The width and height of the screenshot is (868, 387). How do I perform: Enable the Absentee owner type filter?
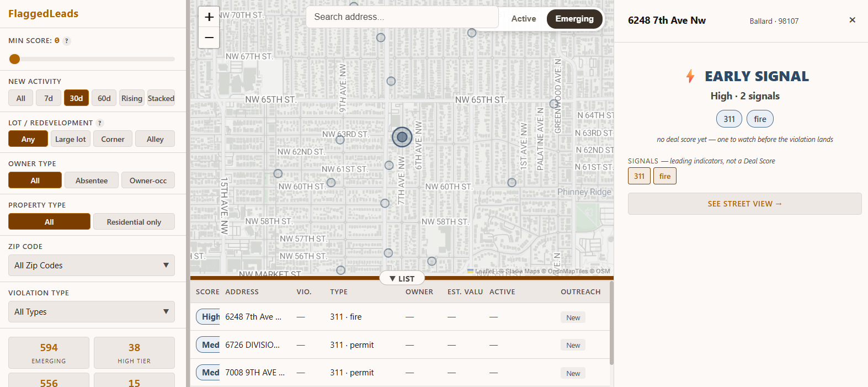[x=92, y=181]
